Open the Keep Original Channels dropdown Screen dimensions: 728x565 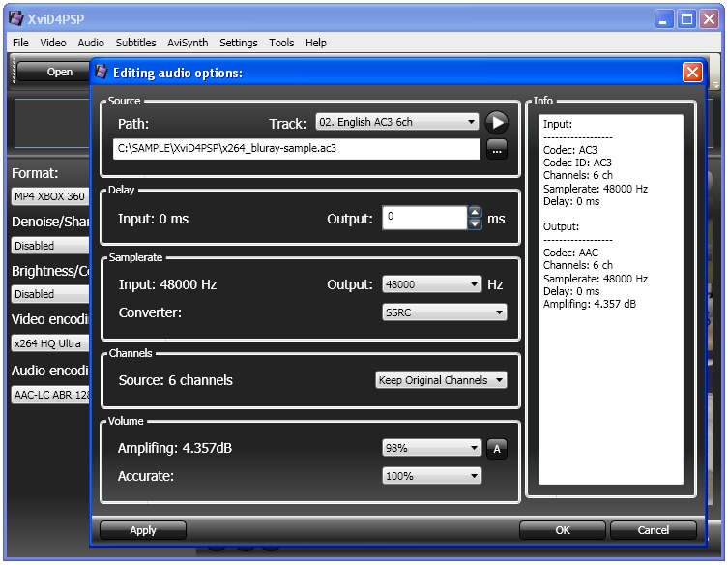[441, 380]
